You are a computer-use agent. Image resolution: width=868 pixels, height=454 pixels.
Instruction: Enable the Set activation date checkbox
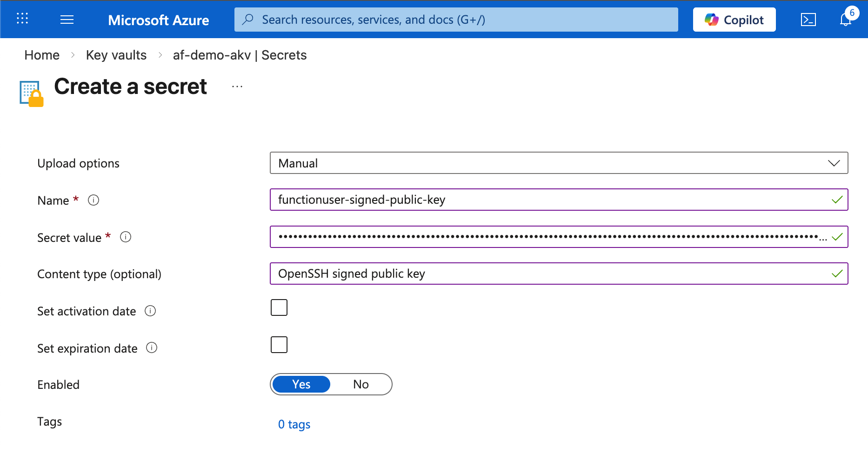[279, 307]
